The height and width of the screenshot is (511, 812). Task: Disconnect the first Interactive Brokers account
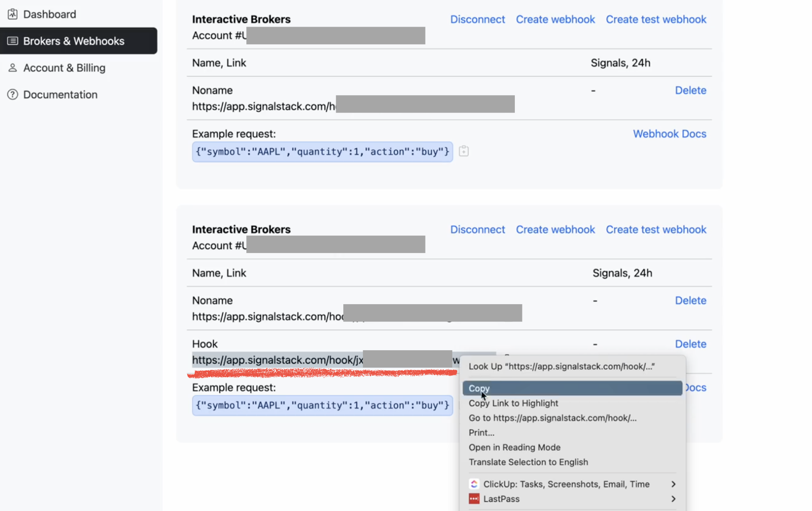click(477, 19)
